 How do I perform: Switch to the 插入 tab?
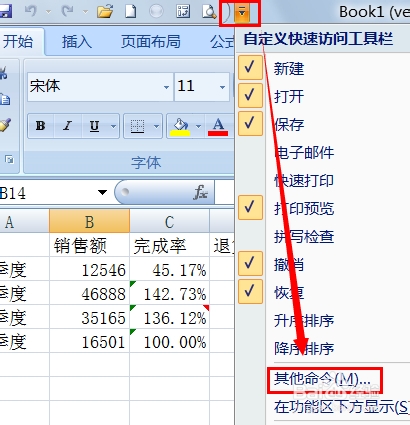[77, 41]
